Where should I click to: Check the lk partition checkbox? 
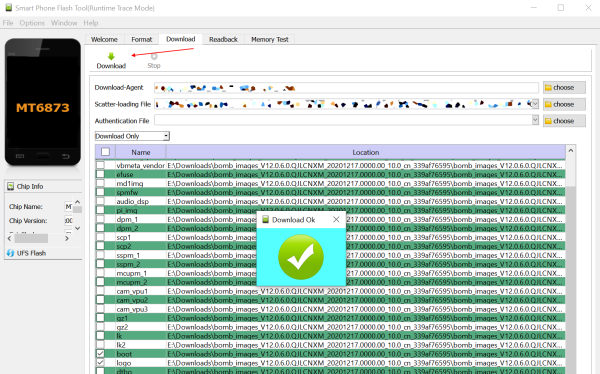[100, 336]
